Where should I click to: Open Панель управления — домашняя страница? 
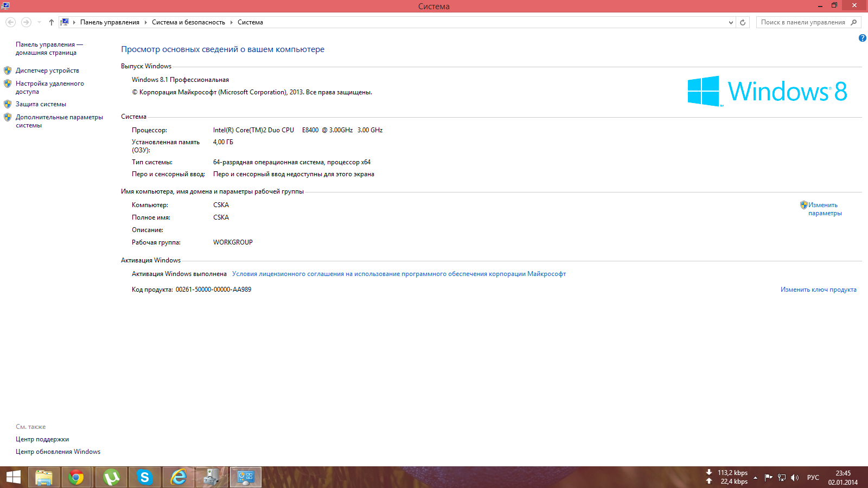pyautogui.click(x=49, y=48)
